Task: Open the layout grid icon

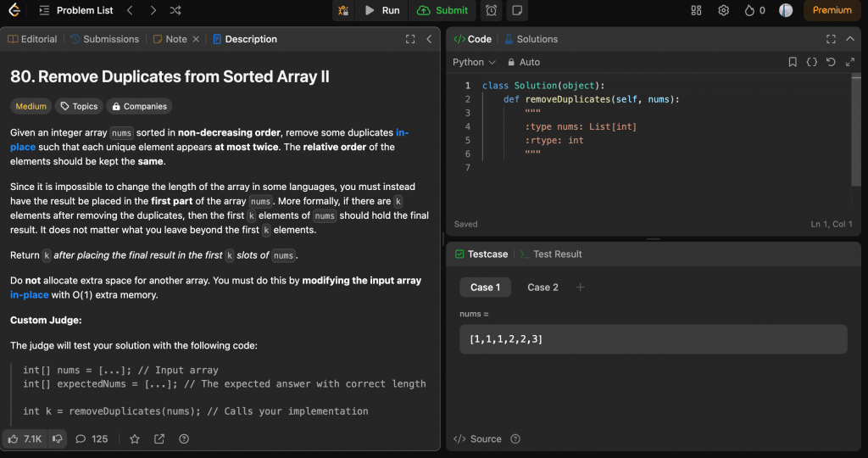Action: point(696,10)
